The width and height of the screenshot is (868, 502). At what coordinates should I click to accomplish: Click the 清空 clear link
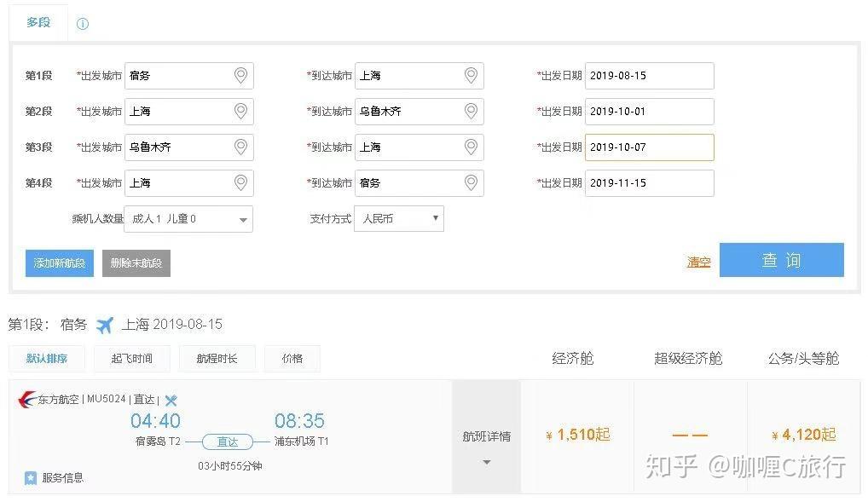tap(698, 262)
